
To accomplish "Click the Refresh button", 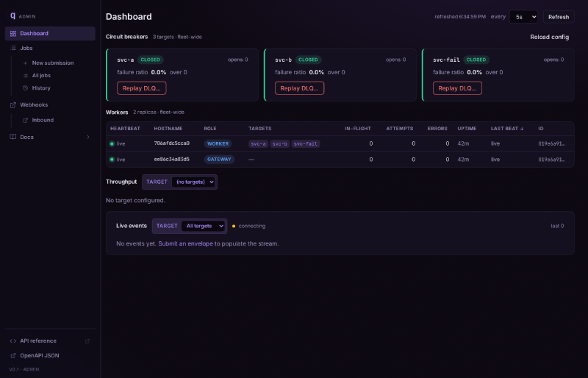I will pos(559,17).
